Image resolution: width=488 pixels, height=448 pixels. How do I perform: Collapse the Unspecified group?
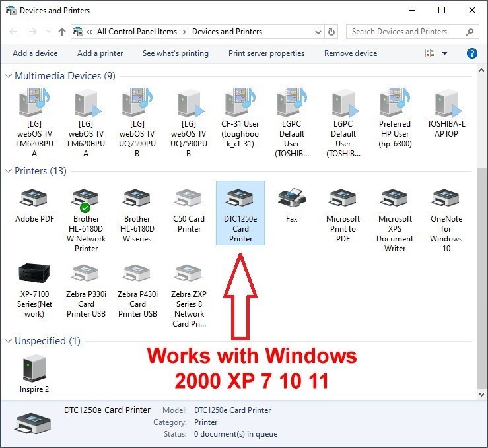pos(8,341)
